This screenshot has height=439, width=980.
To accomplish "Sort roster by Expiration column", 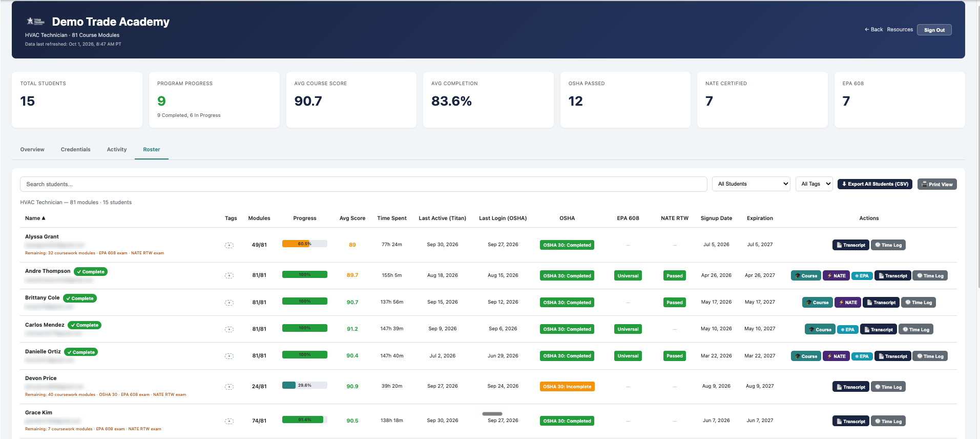I will 760,218.
